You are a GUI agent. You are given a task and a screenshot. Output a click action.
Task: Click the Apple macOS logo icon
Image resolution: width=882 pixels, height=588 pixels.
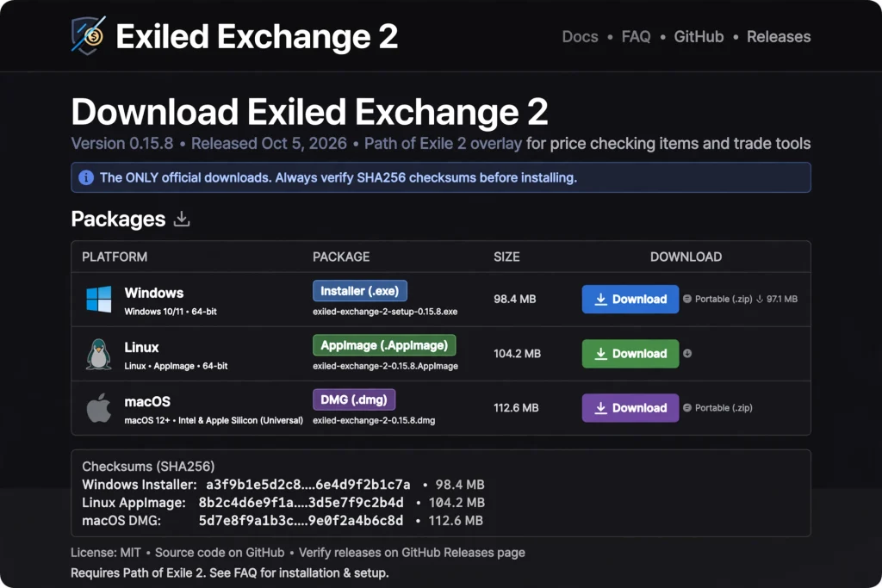[x=99, y=407]
